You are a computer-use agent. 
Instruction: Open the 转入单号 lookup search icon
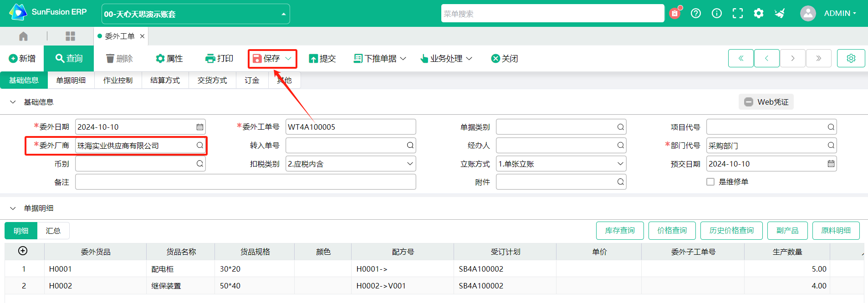(410, 145)
